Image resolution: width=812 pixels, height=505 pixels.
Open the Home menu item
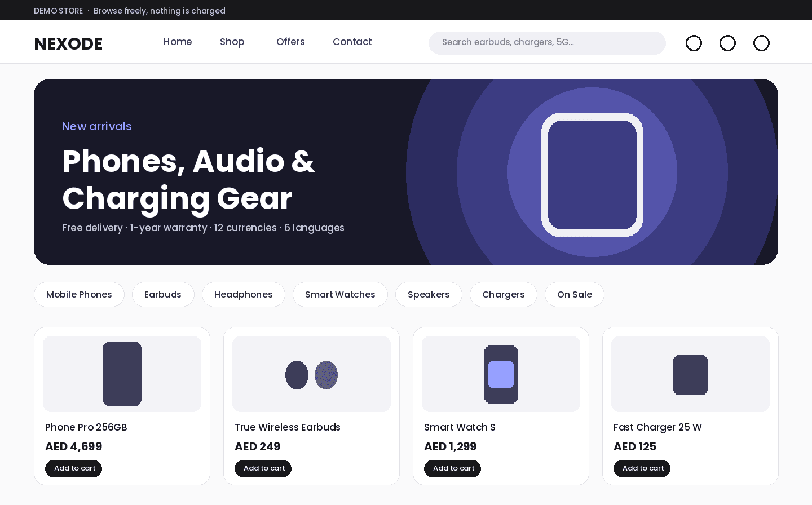pyautogui.click(x=178, y=42)
